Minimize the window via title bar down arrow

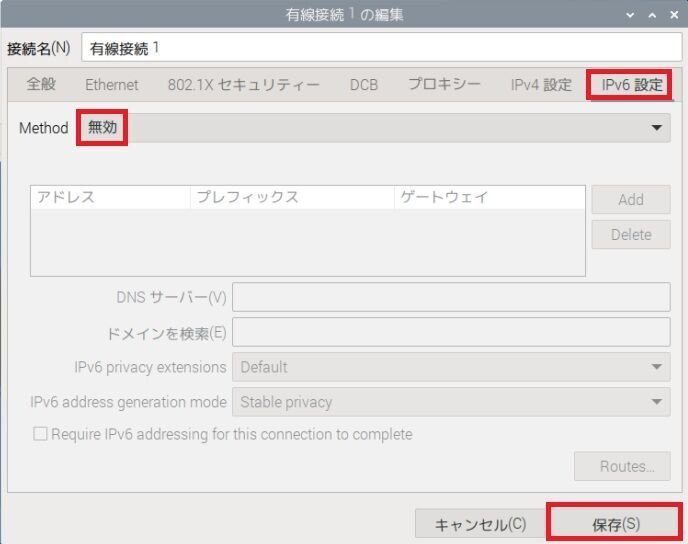click(x=630, y=15)
